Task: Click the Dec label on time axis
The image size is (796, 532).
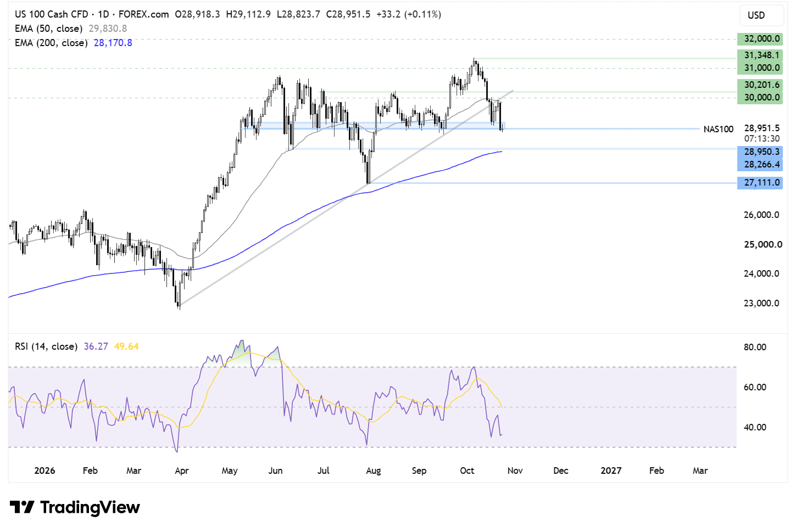Action: [x=561, y=471]
